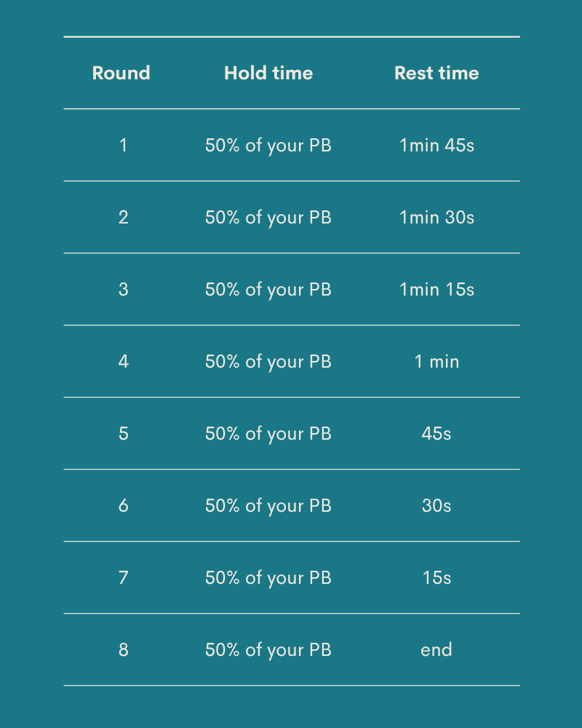Viewport: 582px width, 728px height.
Task: Click the 1min 30s rest time
Action: click(436, 217)
